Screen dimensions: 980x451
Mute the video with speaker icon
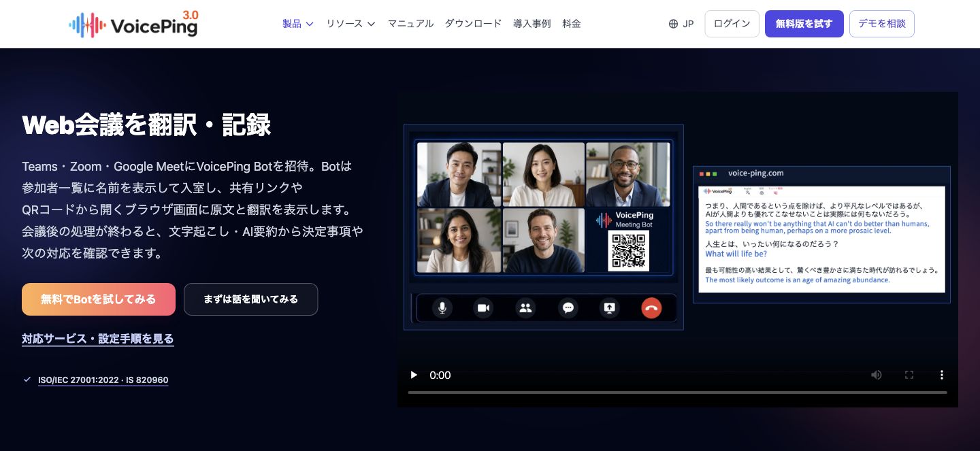pos(877,375)
